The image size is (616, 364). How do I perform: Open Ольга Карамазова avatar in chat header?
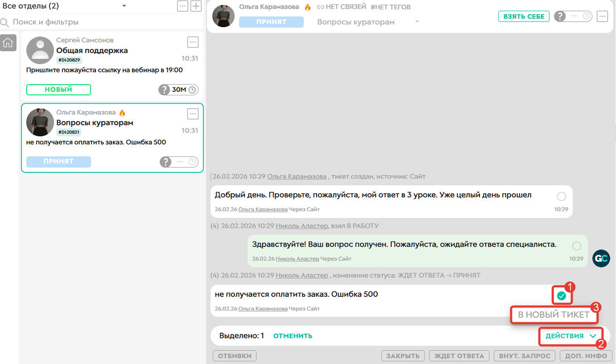point(223,16)
